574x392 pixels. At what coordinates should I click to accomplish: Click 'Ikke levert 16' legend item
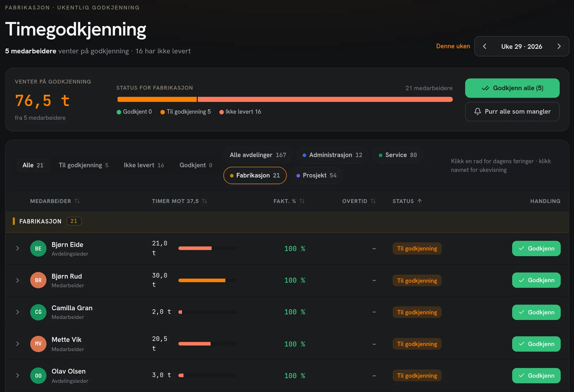click(240, 112)
